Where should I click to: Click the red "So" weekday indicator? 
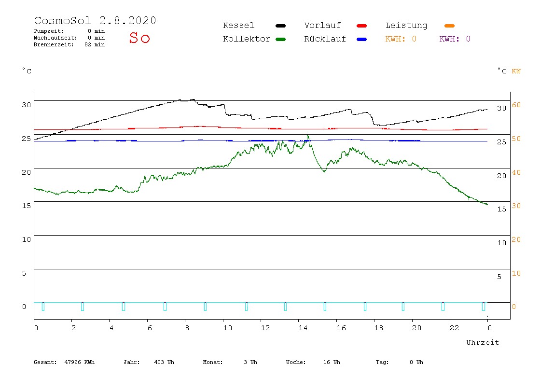pos(139,38)
